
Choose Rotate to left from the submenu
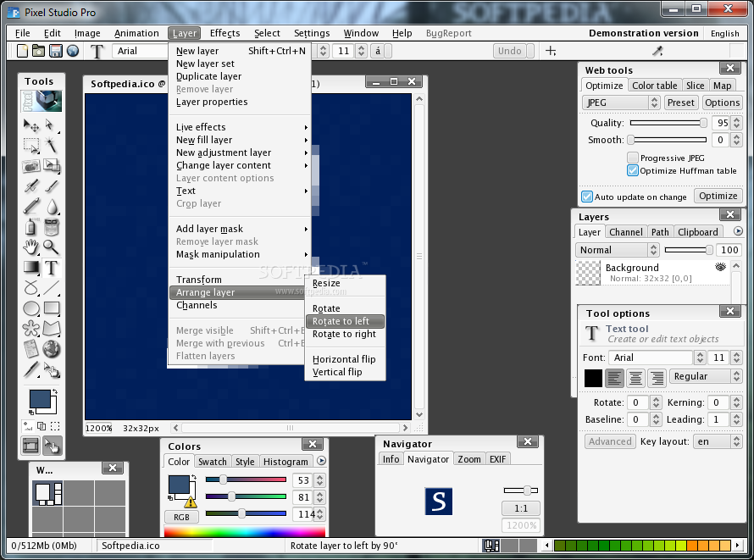point(346,321)
